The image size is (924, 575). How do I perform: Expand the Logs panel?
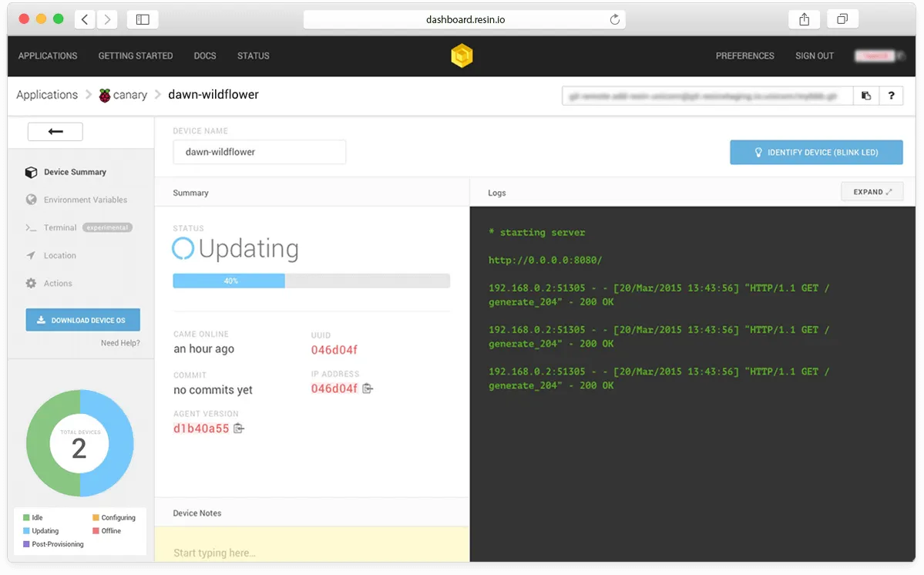(x=872, y=192)
